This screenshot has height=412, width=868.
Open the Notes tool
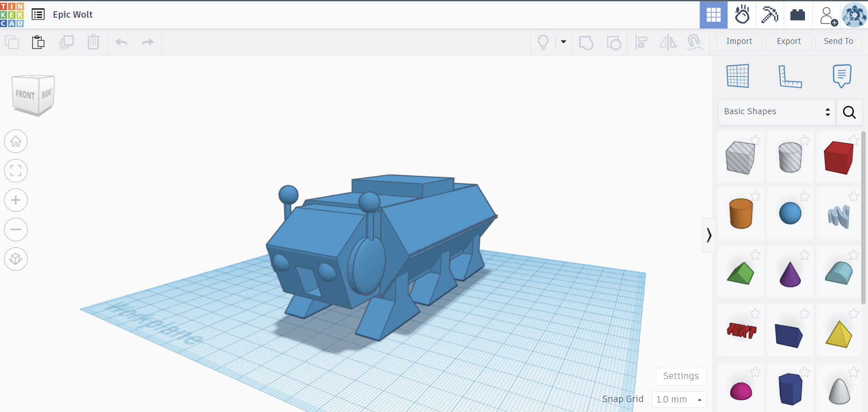(842, 76)
